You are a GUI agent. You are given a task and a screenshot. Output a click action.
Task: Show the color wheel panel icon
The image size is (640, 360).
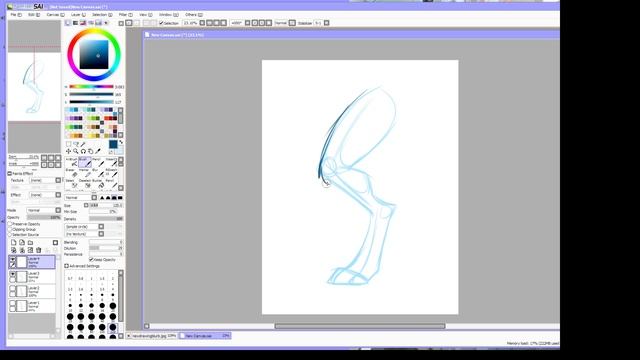click(68, 23)
